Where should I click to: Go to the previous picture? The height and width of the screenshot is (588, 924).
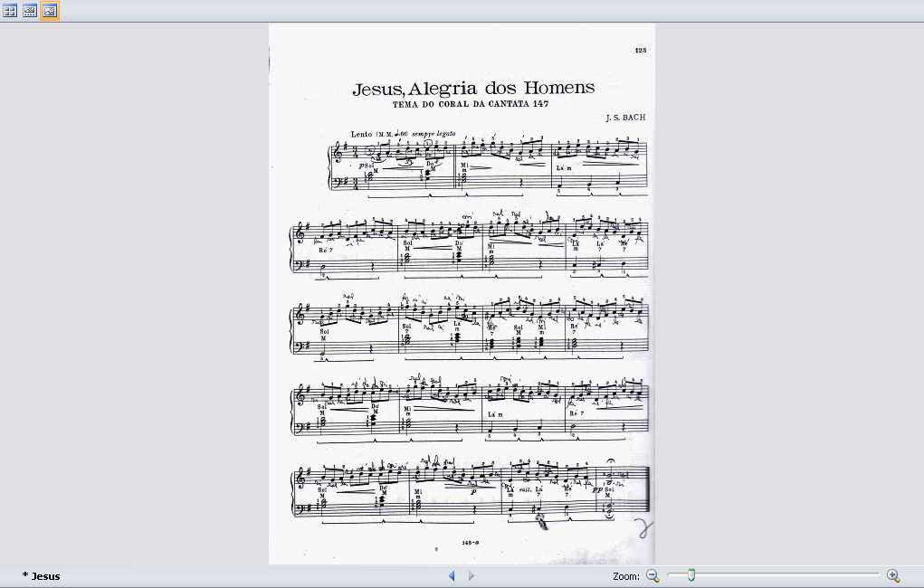coord(452,576)
